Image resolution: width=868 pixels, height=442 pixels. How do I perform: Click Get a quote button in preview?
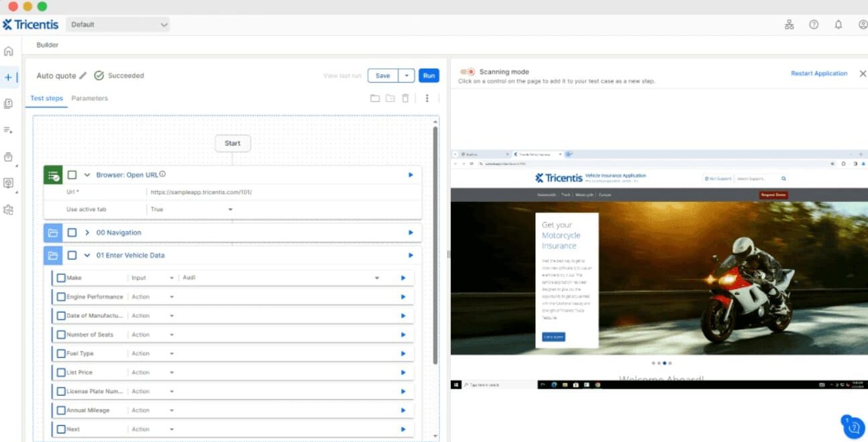tap(553, 337)
